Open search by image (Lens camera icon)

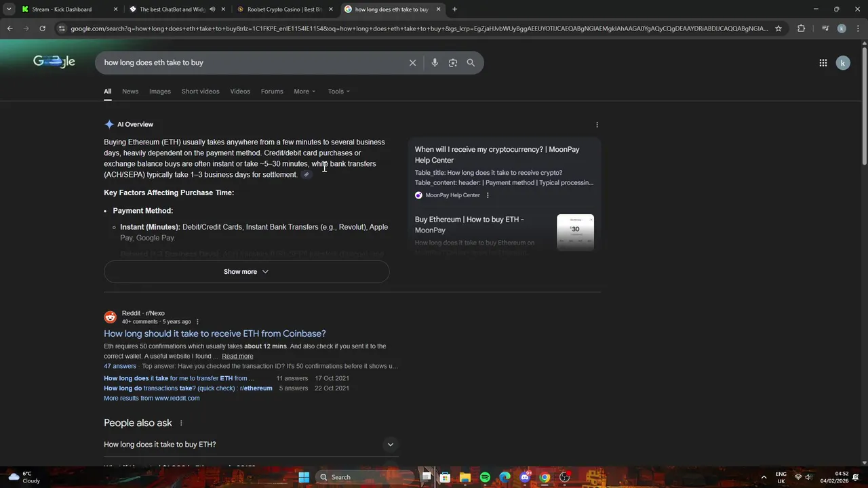(452, 62)
